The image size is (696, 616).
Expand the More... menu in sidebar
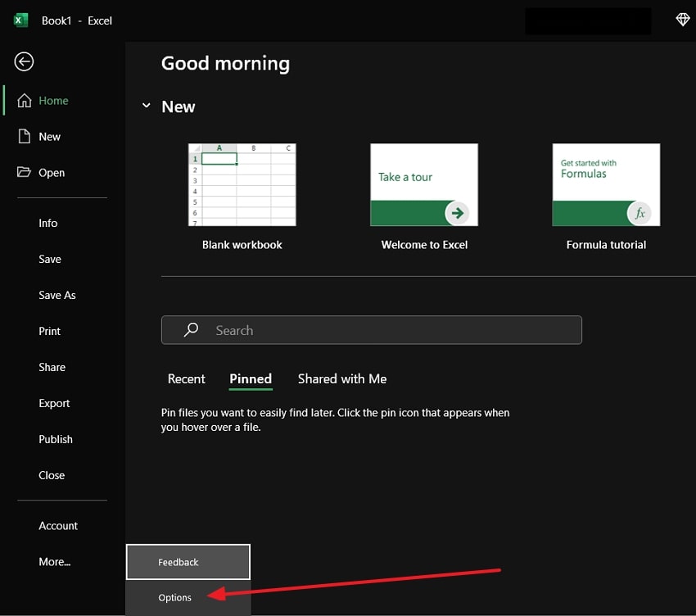click(x=55, y=562)
